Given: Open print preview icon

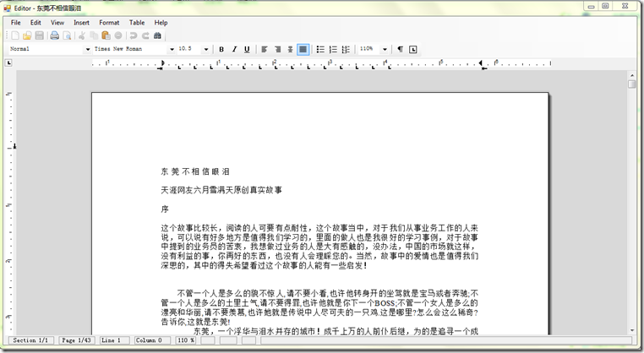Looking at the screenshot, I should 67,35.
